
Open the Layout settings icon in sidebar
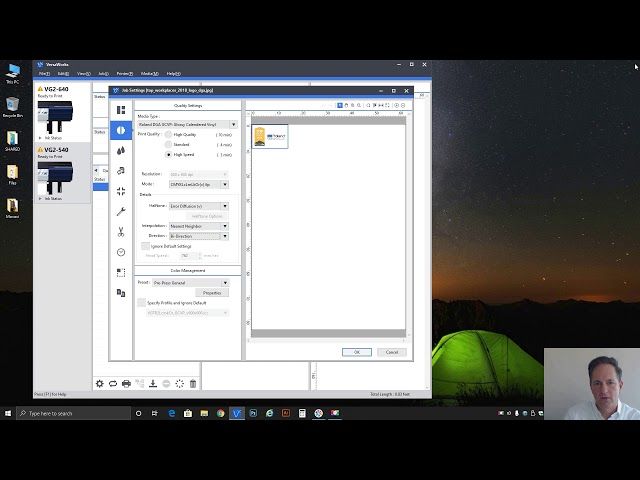click(121, 110)
